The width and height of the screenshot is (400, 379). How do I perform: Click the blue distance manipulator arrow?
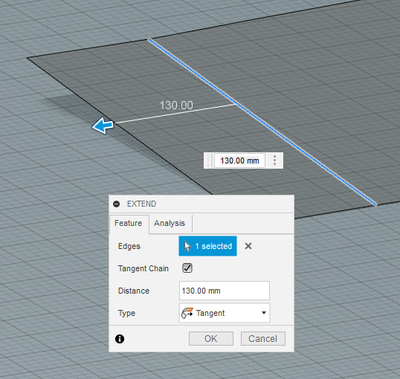point(103,126)
